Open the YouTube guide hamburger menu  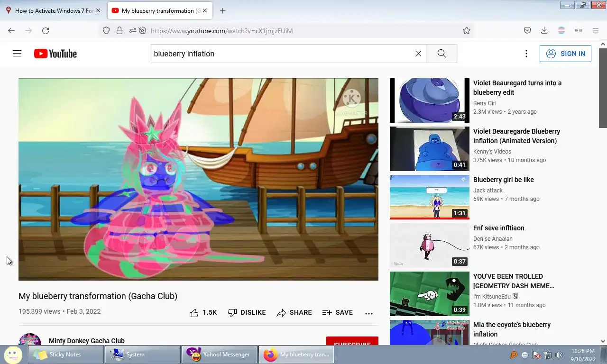click(x=17, y=54)
